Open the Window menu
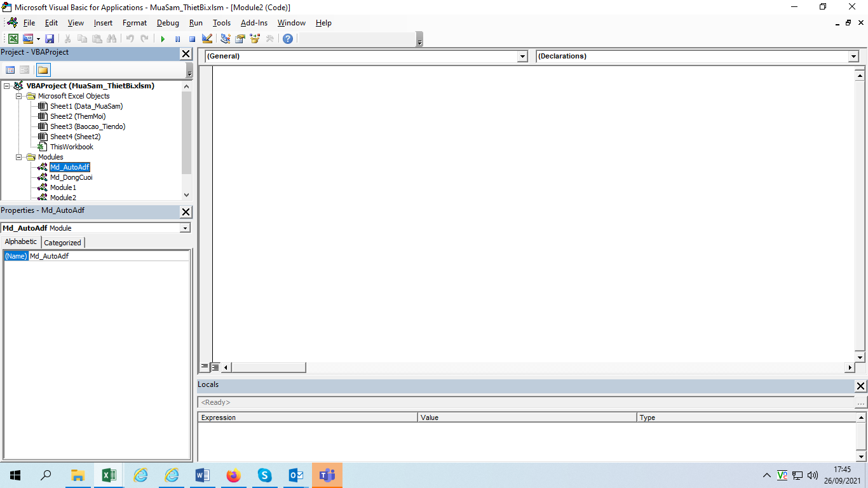This screenshot has height=488, width=868. click(292, 23)
